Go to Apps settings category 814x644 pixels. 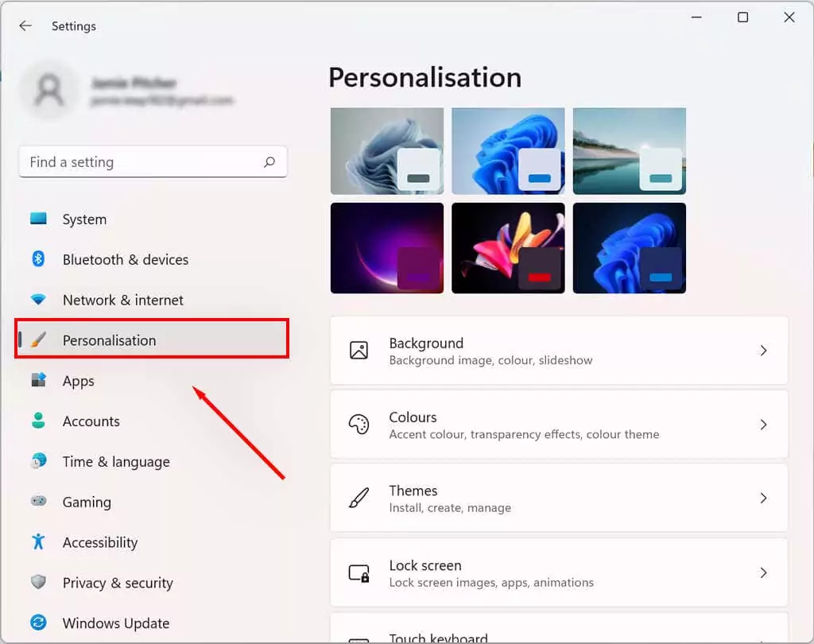(79, 381)
